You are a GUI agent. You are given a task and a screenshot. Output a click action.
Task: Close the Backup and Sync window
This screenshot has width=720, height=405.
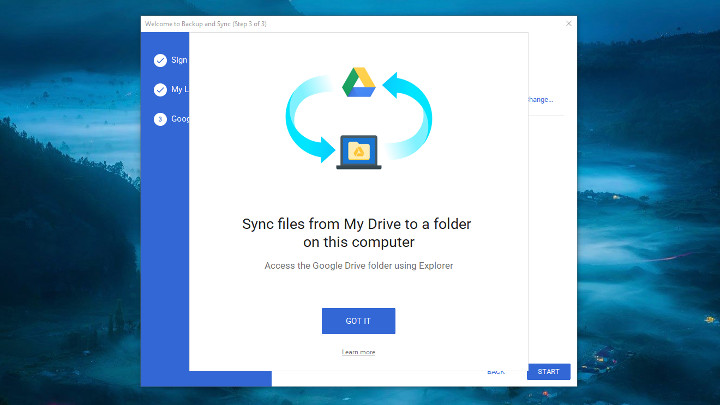tap(568, 23)
